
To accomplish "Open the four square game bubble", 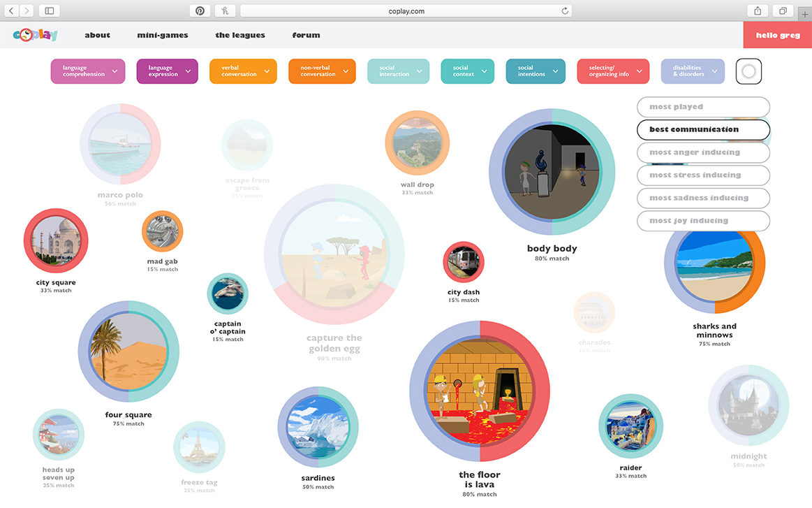I will pos(128,351).
